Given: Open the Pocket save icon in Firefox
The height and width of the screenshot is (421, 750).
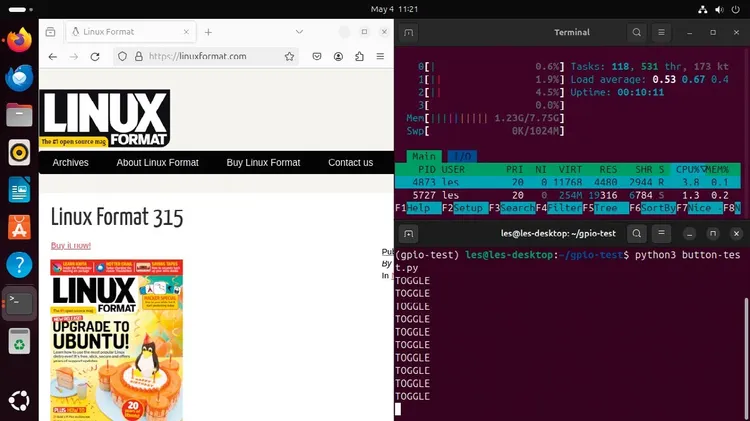Looking at the screenshot, I should [x=317, y=56].
